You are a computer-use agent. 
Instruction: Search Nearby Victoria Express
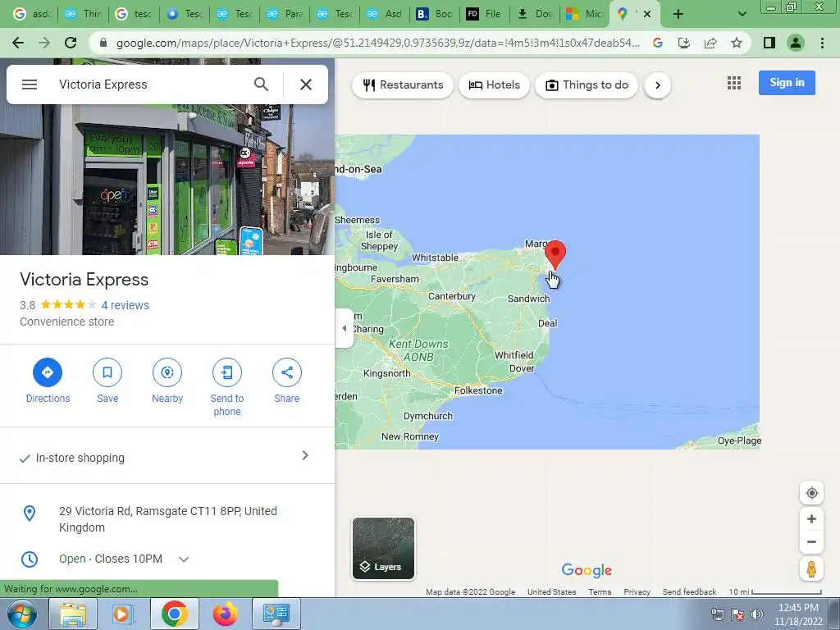coord(167,381)
